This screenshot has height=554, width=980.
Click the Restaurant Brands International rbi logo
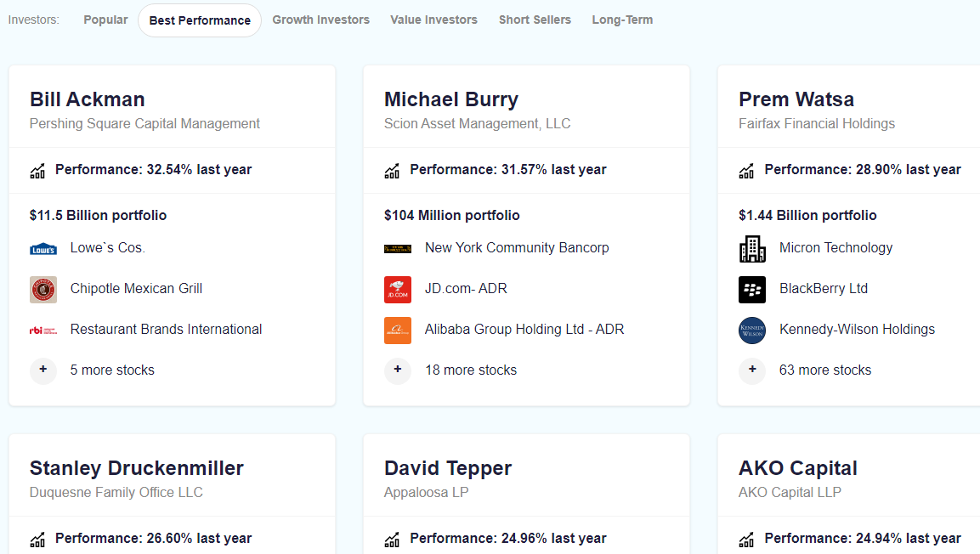point(43,330)
